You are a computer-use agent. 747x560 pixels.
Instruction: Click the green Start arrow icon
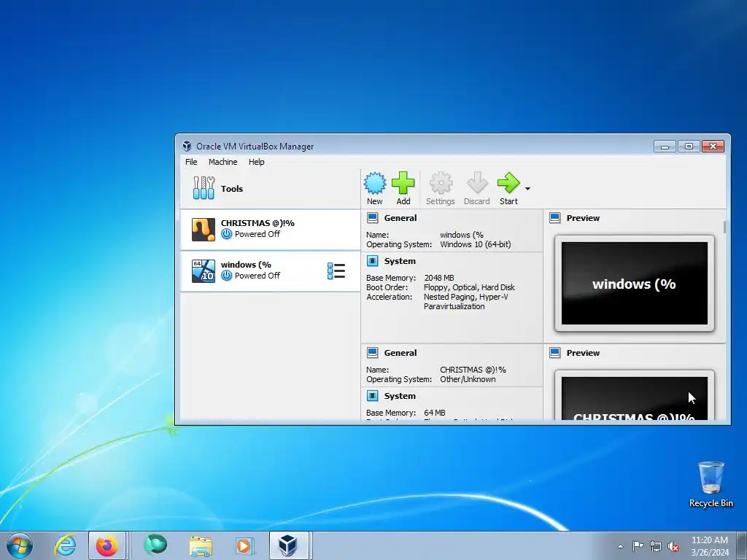click(x=508, y=183)
